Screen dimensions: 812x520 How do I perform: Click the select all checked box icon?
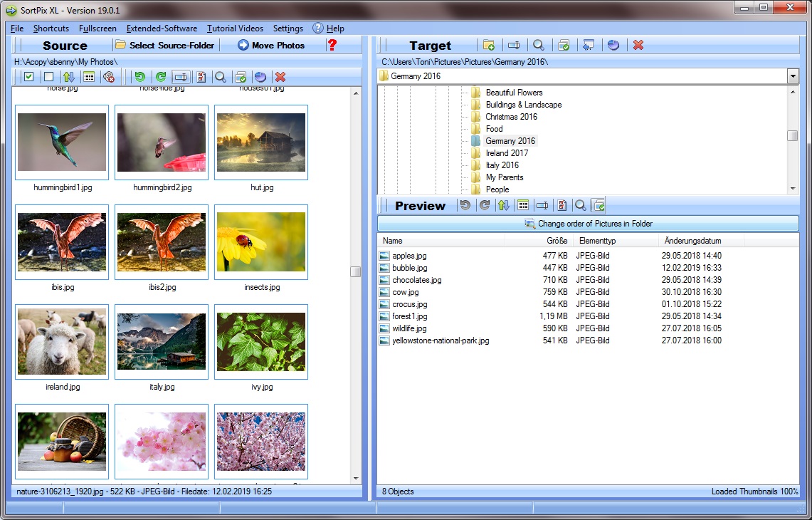coord(29,77)
